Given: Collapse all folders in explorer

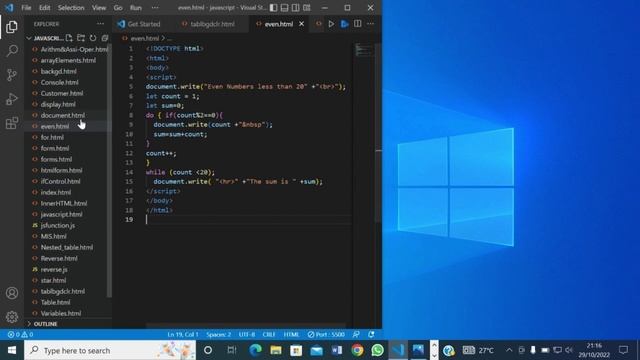Looking at the screenshot, I should point(105,38).
